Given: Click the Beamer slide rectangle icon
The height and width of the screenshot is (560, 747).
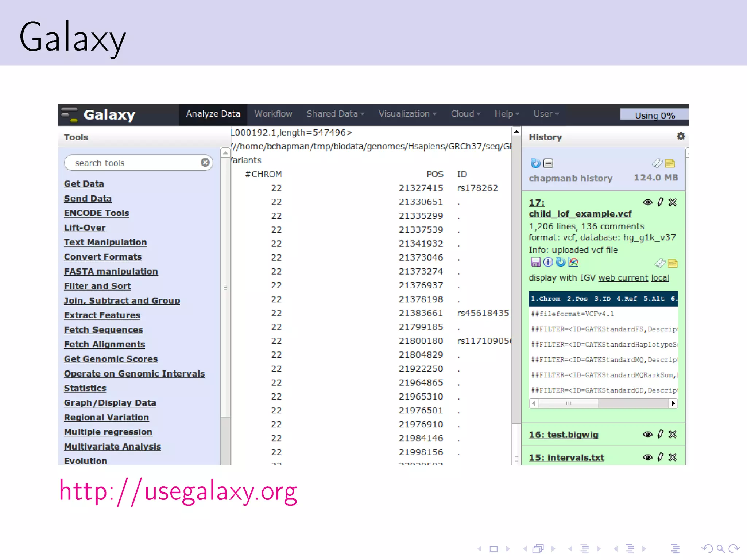Looking at the screenshot, I should coord(494,549).
